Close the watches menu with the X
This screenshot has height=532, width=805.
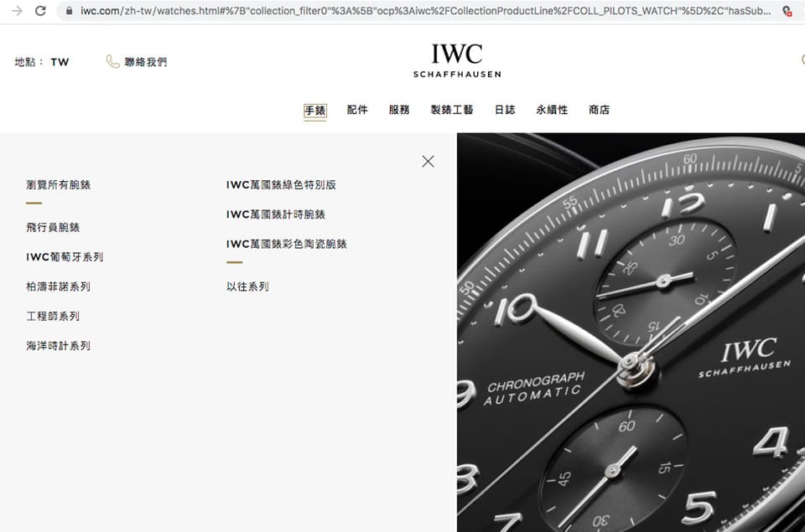(x=428, y=162)
